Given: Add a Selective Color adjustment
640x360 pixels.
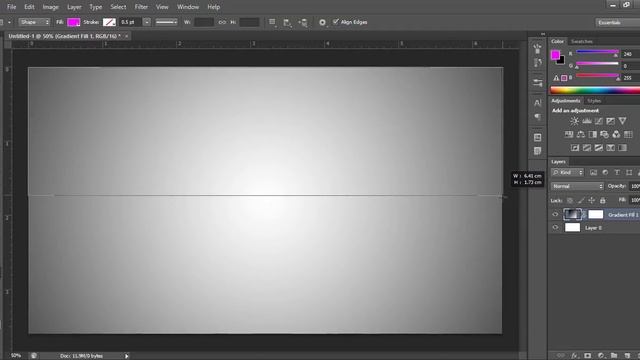Looking at the screenshot, I should (610, 148).
